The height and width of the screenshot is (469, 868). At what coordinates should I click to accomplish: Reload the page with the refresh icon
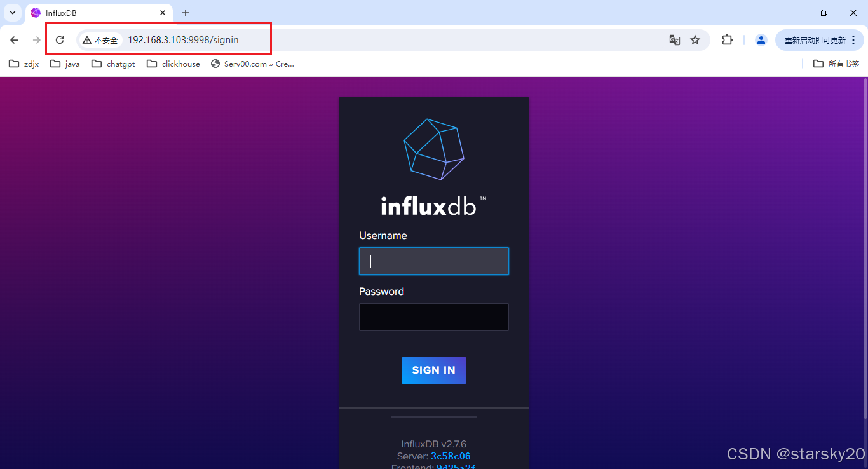pos(59,39)
